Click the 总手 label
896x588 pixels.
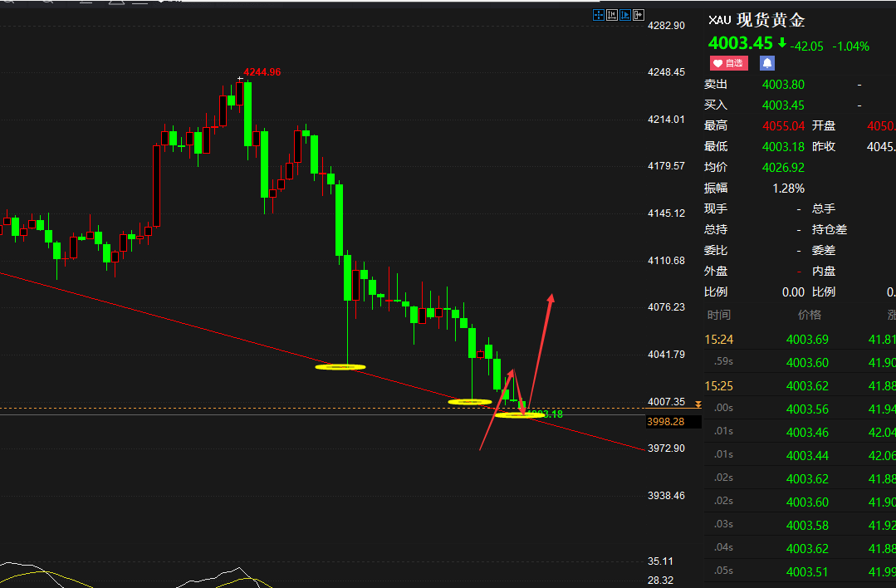click(824, 209)
